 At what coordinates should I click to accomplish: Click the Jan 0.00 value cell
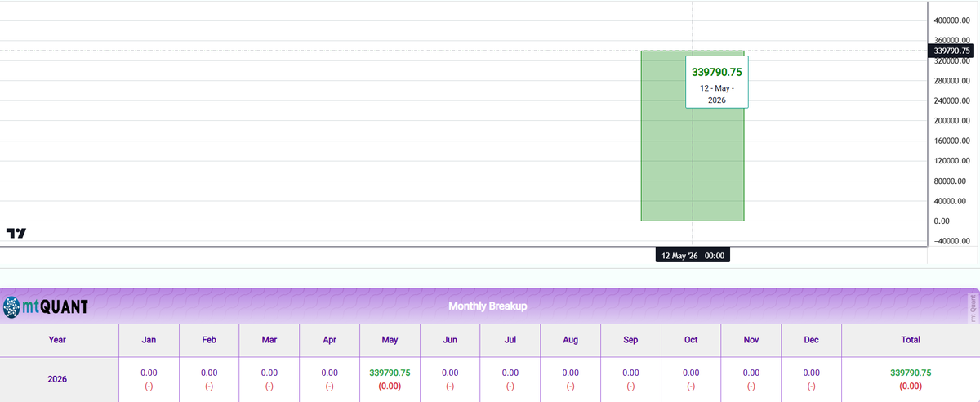149,380
